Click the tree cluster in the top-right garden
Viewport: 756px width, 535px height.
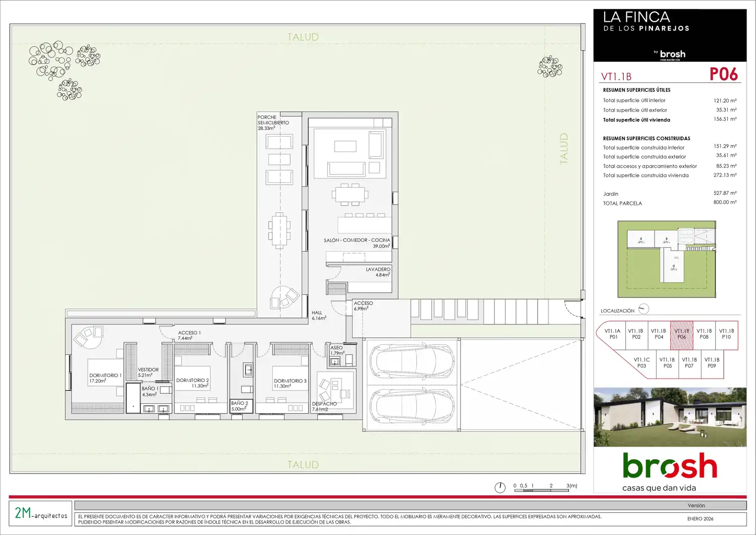[x=550, y=67]
